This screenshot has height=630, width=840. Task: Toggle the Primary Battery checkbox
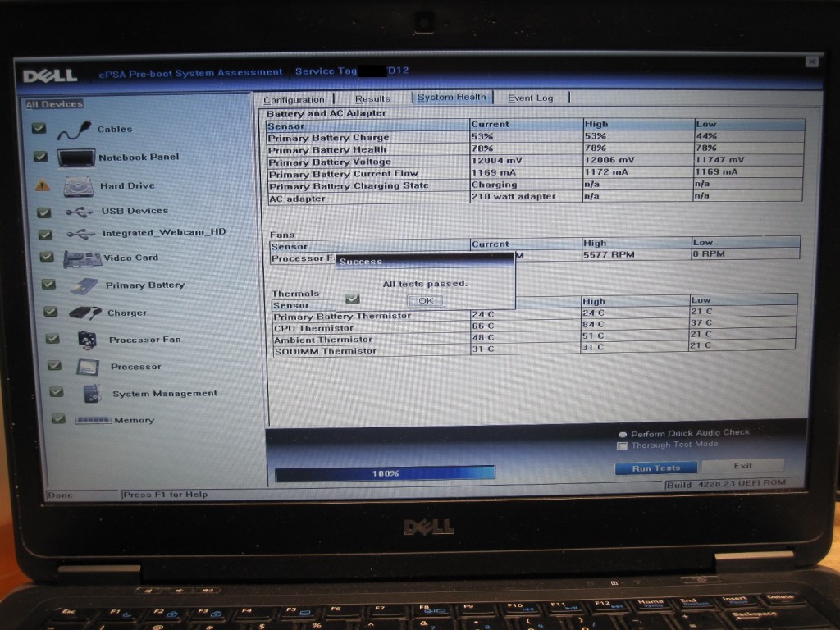(x=48, y=284)
